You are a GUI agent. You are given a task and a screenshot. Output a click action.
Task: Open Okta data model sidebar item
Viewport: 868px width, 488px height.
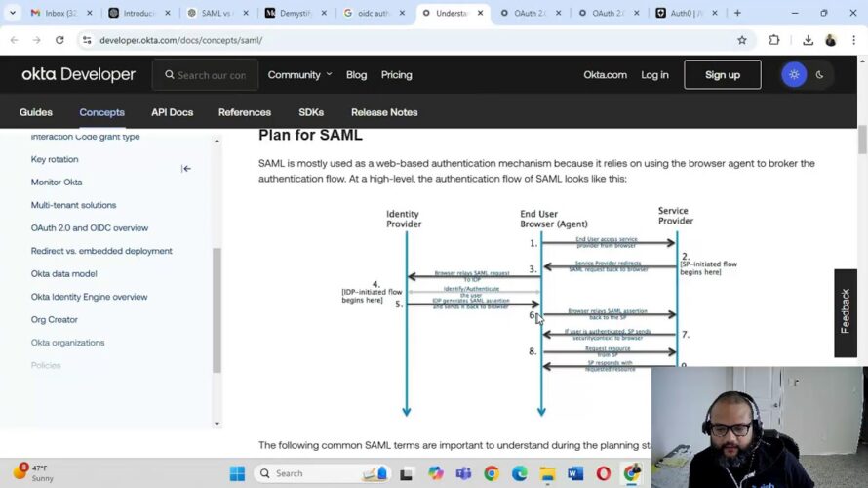click(x=63, y=273)
